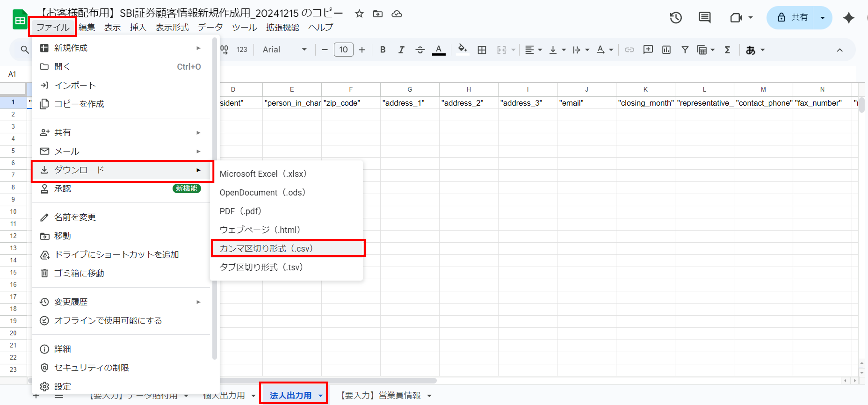The image size is (868, 405).
Task: Click the borders toolbar icon
Action: (482, 50)
